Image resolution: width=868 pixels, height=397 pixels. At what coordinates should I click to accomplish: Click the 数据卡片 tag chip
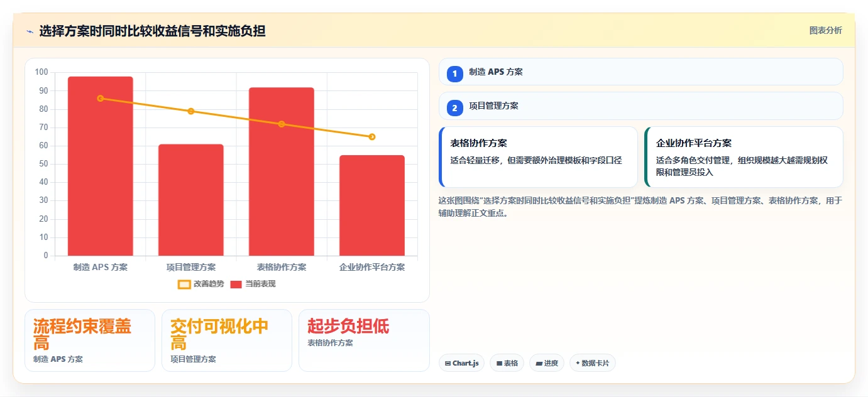pyautogui.click(x=592, y=363)
